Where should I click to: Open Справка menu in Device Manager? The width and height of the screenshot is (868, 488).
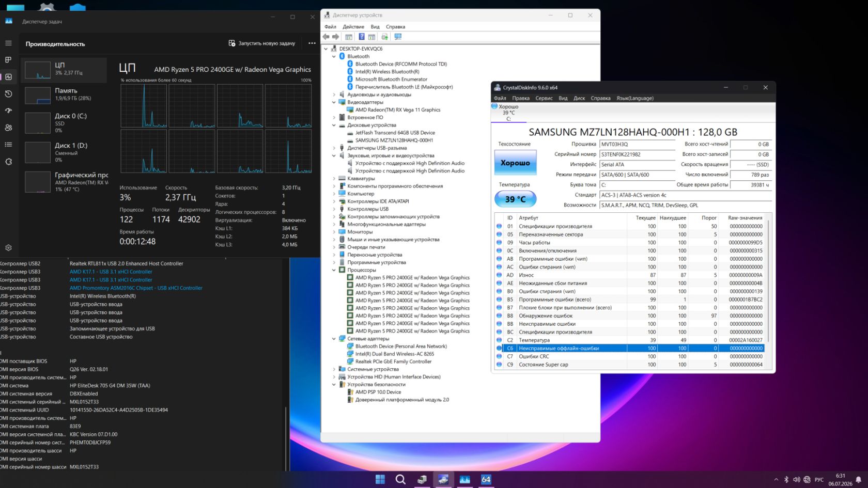[396, 27]
